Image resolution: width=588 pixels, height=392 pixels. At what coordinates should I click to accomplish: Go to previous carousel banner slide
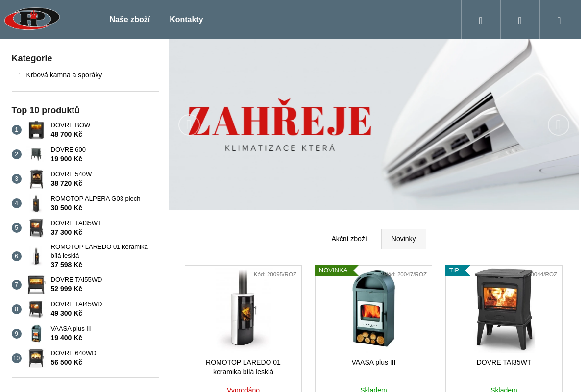(189, 125)
